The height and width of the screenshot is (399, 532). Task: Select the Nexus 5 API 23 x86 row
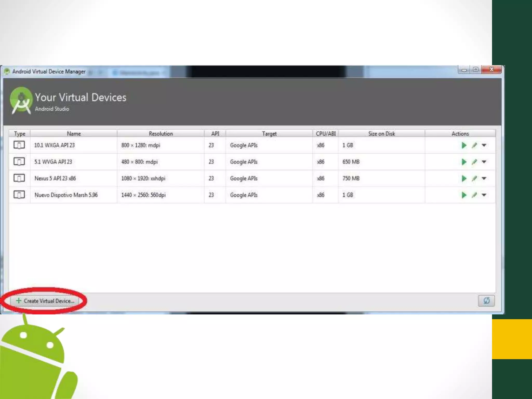point(55,178)
